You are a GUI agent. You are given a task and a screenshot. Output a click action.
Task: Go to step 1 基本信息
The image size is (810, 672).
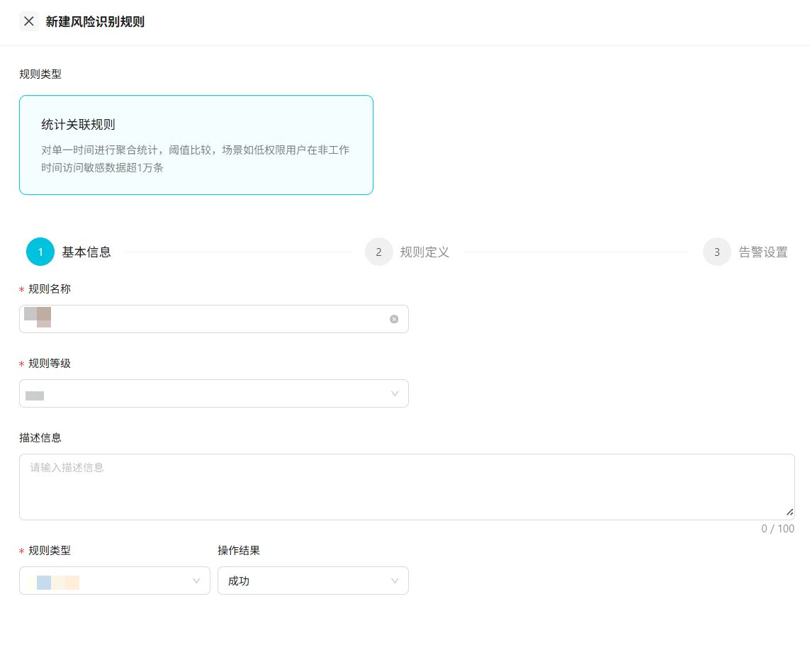(69, 252)
